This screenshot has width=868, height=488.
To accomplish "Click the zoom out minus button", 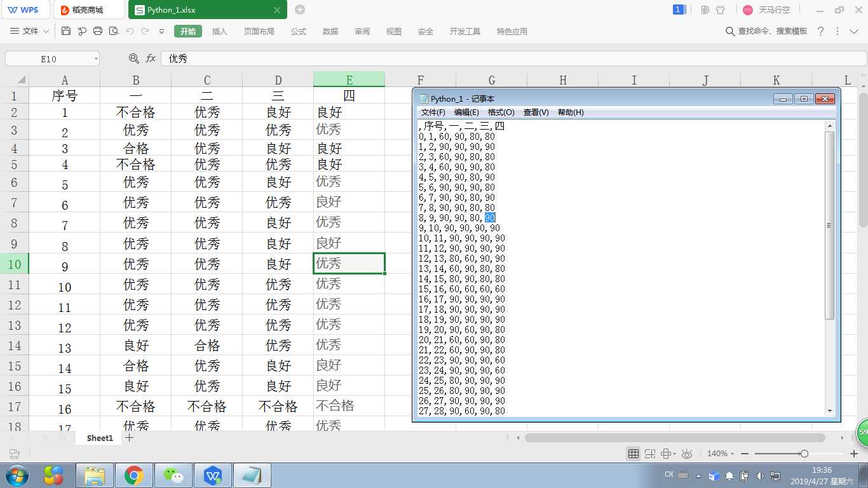I will point(745,454).
